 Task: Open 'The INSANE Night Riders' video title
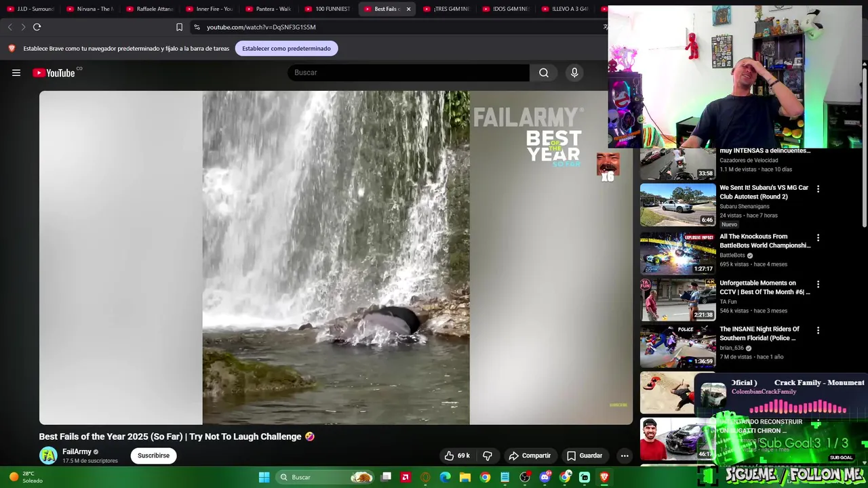click(759, 333)
